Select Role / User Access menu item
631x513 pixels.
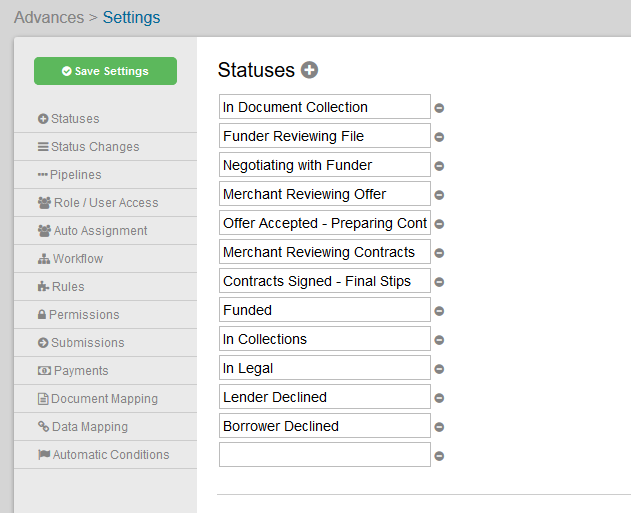click(105, 202)
